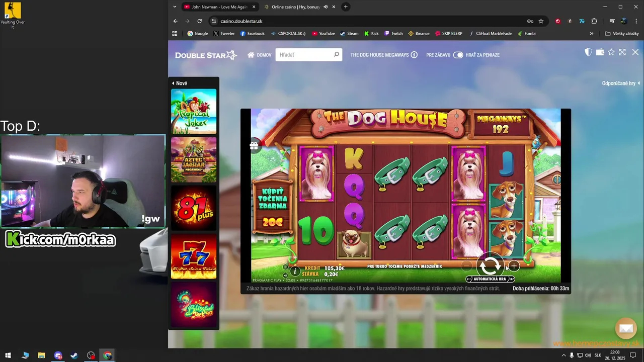Reload the casino page
This screenshot has height=362, width=644.
[x=199, y=21]
